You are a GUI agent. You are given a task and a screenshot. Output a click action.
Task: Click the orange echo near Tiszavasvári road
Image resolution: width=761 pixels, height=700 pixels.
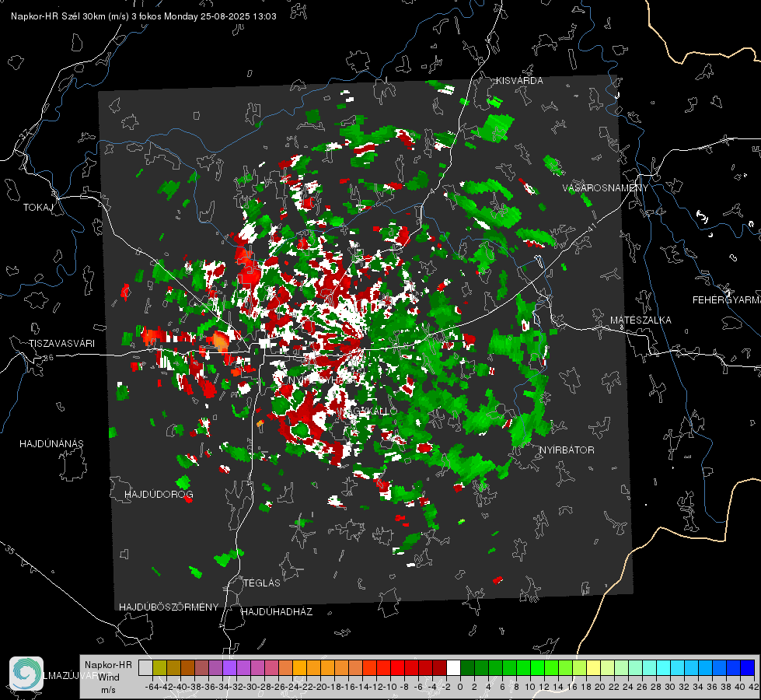point(220,341)
